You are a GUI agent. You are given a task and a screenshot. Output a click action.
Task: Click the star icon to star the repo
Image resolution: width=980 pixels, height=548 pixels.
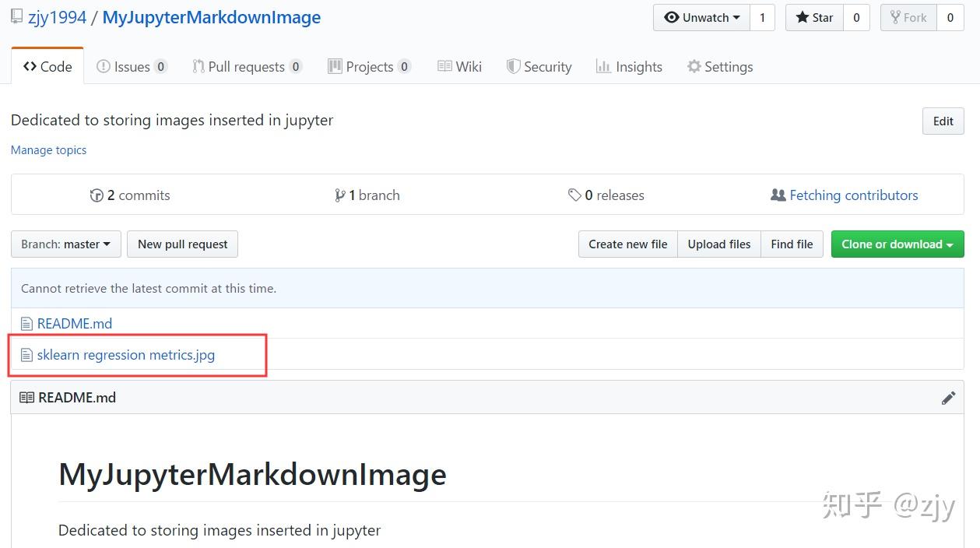point(802,17)
